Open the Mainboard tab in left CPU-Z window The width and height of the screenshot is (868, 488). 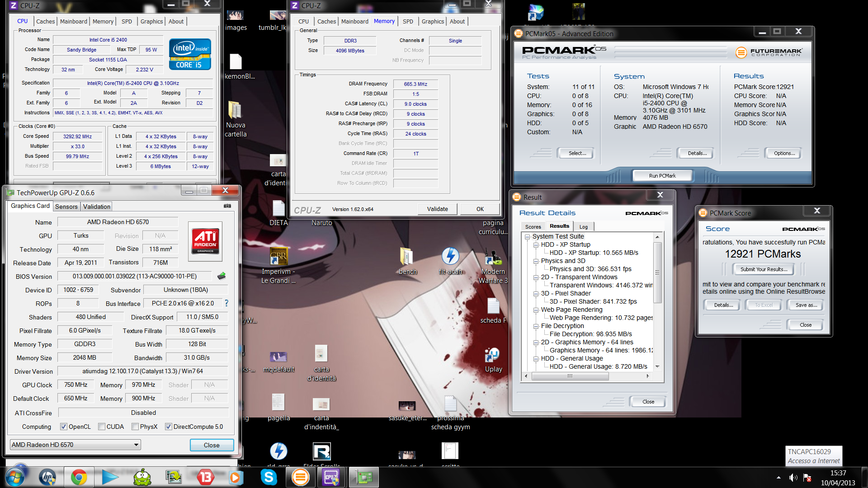74,21
